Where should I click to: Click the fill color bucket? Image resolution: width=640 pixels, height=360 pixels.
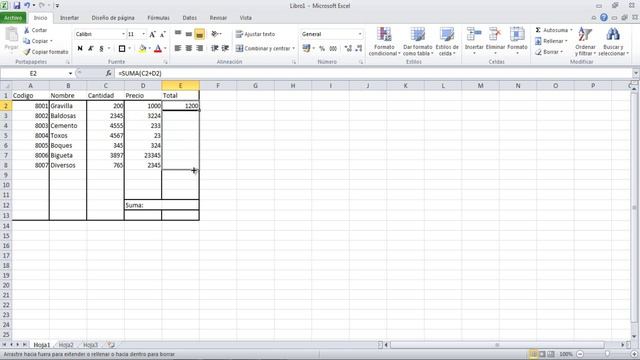[x=142, y=49]
